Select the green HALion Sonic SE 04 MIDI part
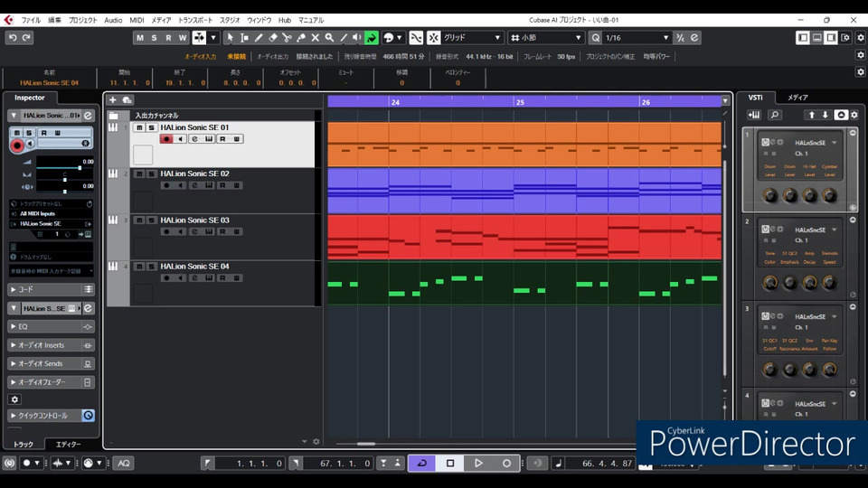The width and height of the screenshot is (868, 488). 524,283
